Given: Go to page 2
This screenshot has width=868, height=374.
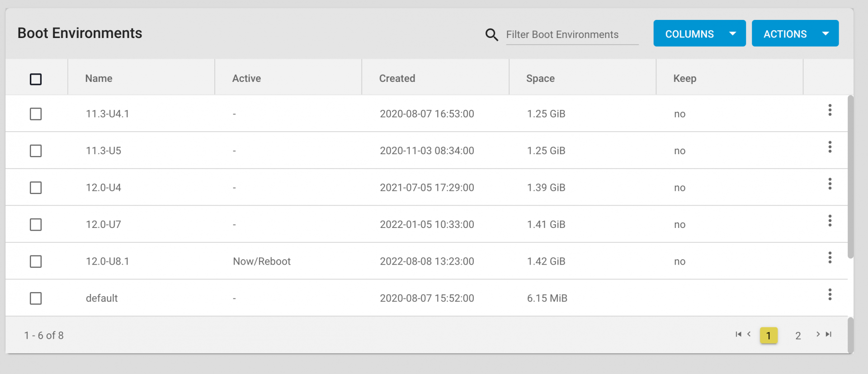Looking at the screenshot, I should 798,336.
